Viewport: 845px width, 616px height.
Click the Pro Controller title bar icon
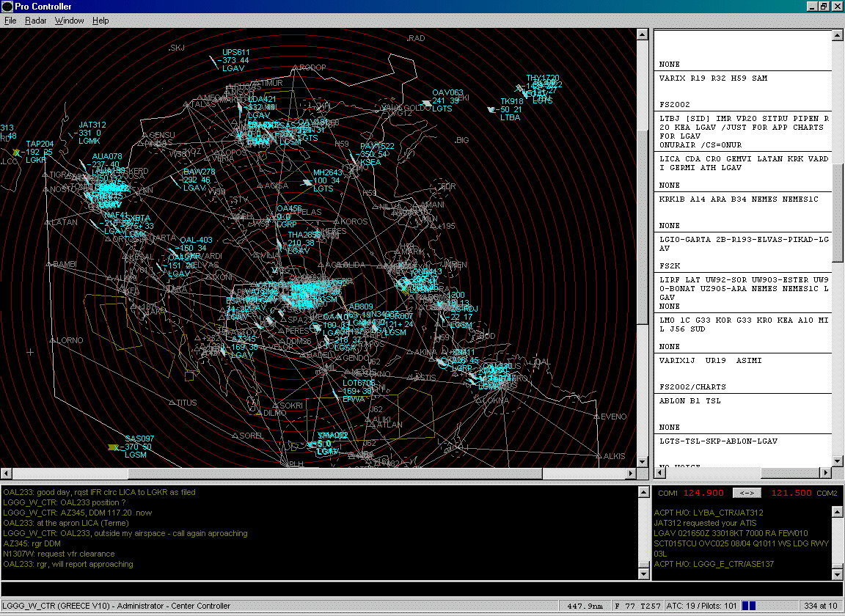(x=7, y=7)
